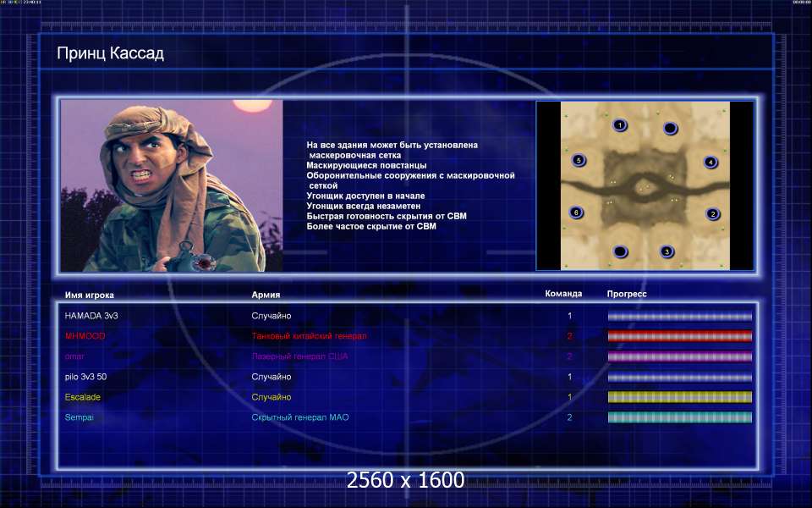Click omar's purple loading progress bar
The image size is (812, 508).
click(679, 356)
